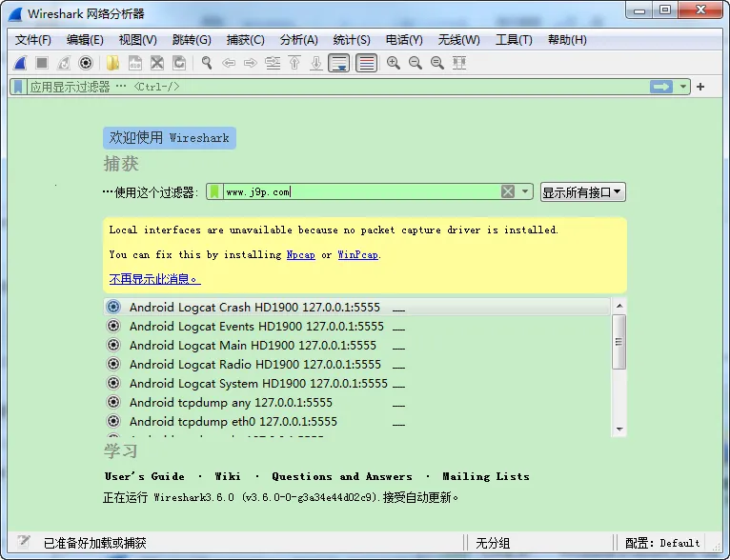Click gear icon beside Logcat Events row
730x560 pixels.
(113, 326)
